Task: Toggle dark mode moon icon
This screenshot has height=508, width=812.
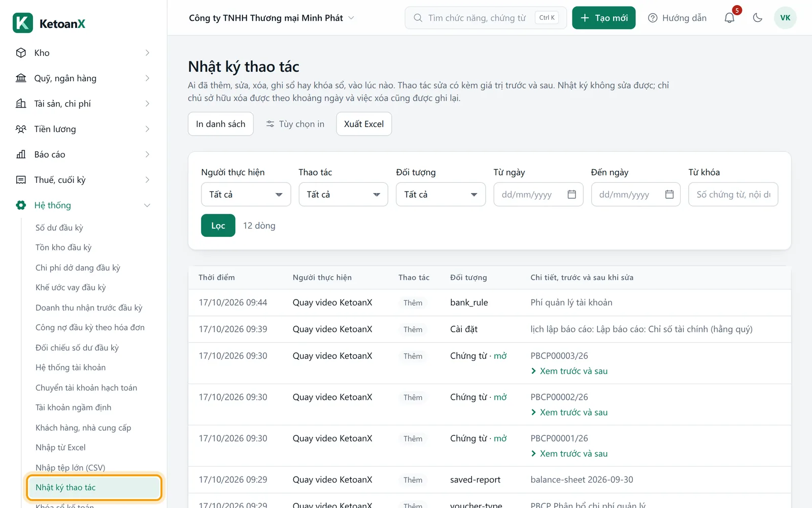Action: 758,18
